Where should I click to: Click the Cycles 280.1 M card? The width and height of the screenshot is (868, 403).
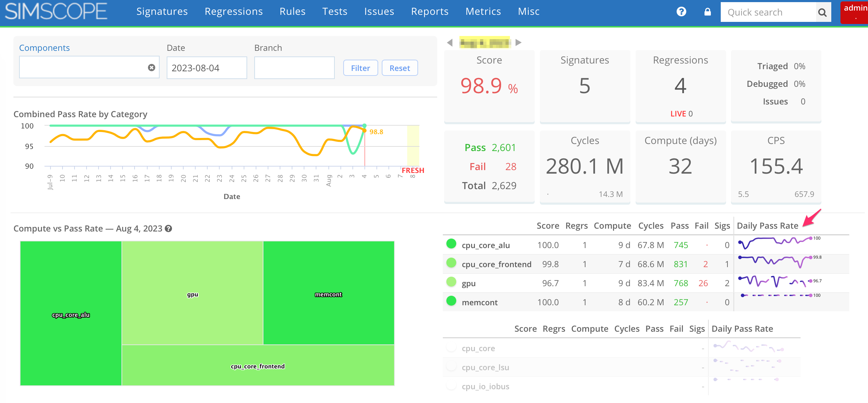[x=585, y=167]
